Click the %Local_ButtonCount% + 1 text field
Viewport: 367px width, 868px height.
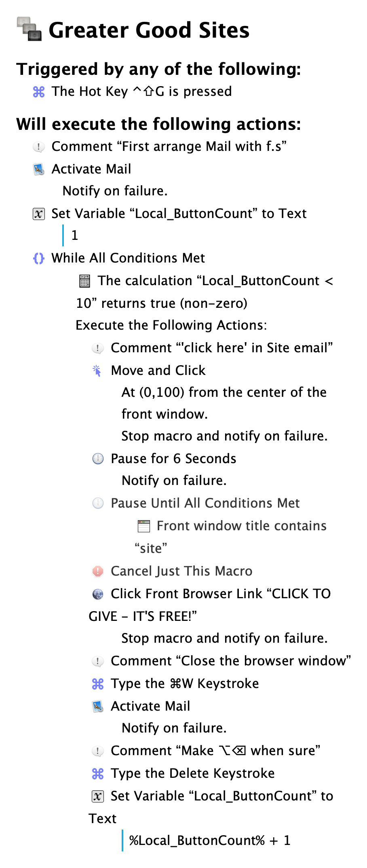[210, 840]
